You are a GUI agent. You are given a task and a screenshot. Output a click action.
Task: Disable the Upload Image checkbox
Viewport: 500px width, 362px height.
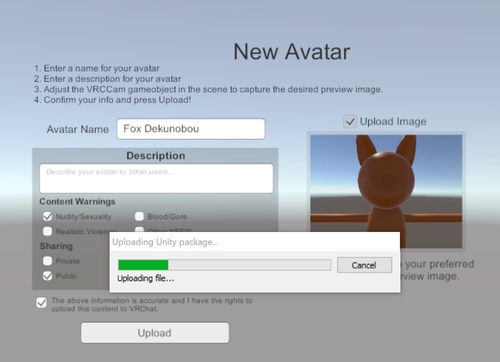(x=350, y=122)
